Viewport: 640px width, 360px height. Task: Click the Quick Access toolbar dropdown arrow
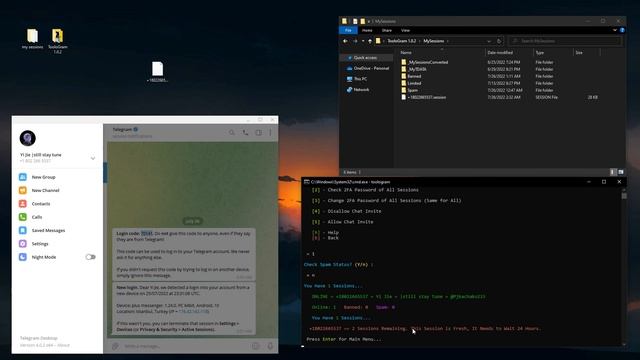[369, 21]
